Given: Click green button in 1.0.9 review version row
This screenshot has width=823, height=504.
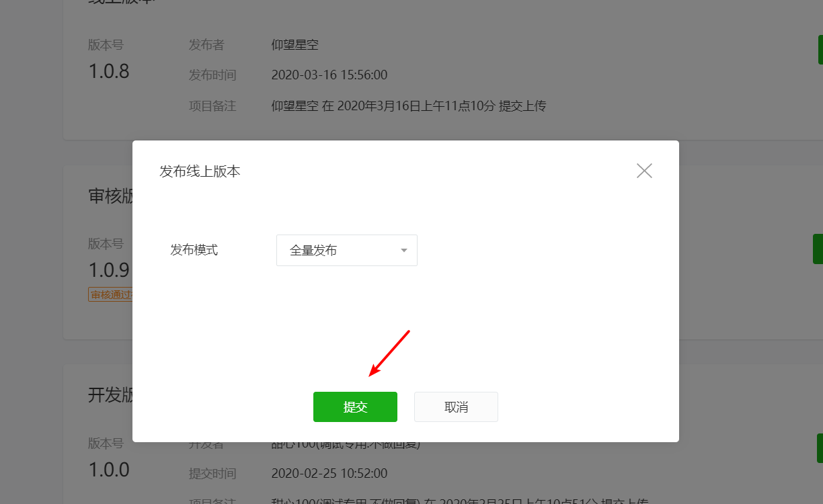Looking at the screenshot, I should [x=818, y=249].
